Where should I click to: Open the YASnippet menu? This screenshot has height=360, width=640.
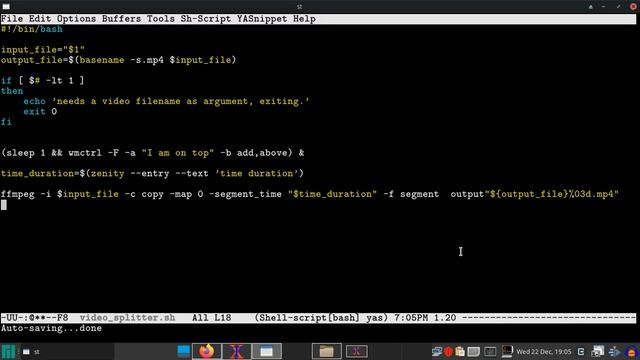coord(262,19)
